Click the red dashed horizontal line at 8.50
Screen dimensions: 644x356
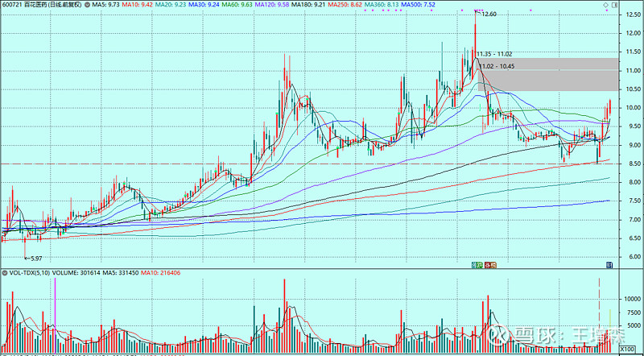click(x=308, y=164)
